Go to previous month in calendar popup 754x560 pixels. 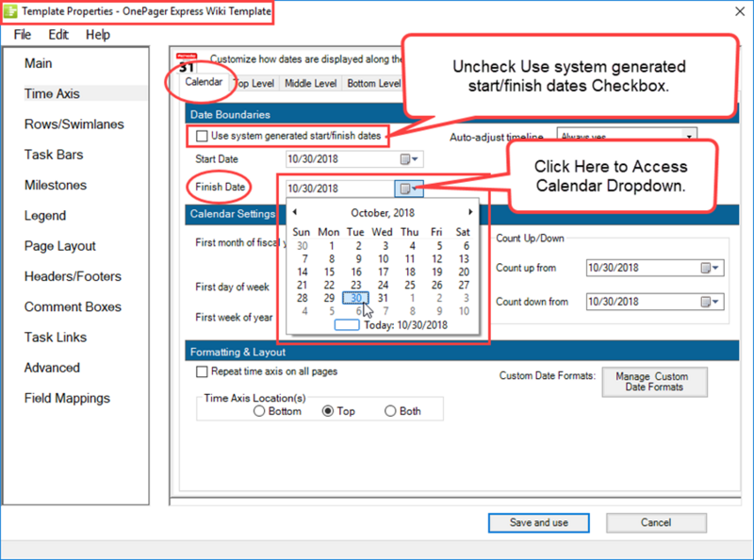coord(295,212)
